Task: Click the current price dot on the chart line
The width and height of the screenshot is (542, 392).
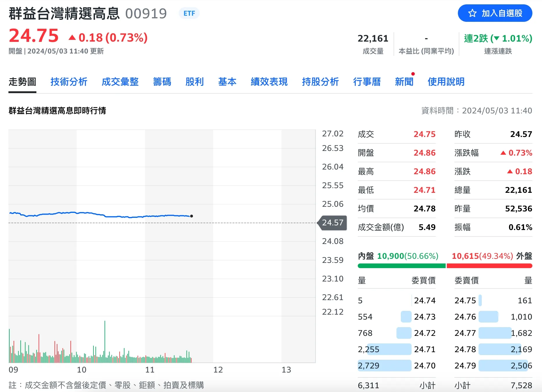Action: pos(192,216)
